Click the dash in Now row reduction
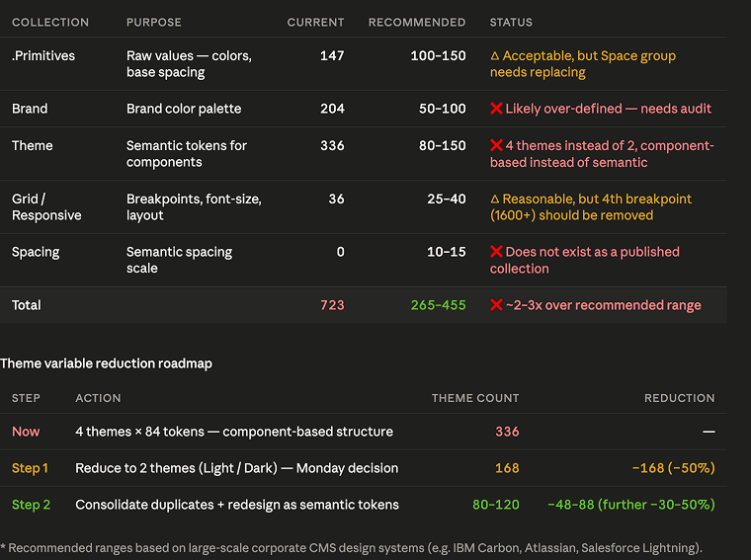751x560 pixels. coord(709,432)
